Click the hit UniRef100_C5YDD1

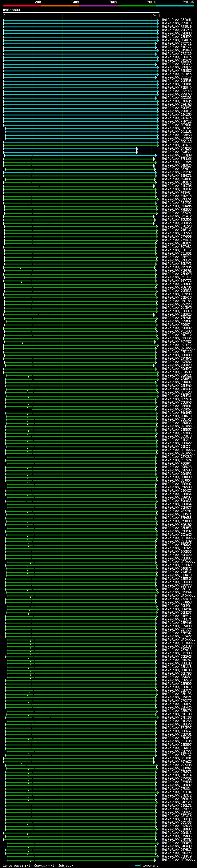[176, 125]
